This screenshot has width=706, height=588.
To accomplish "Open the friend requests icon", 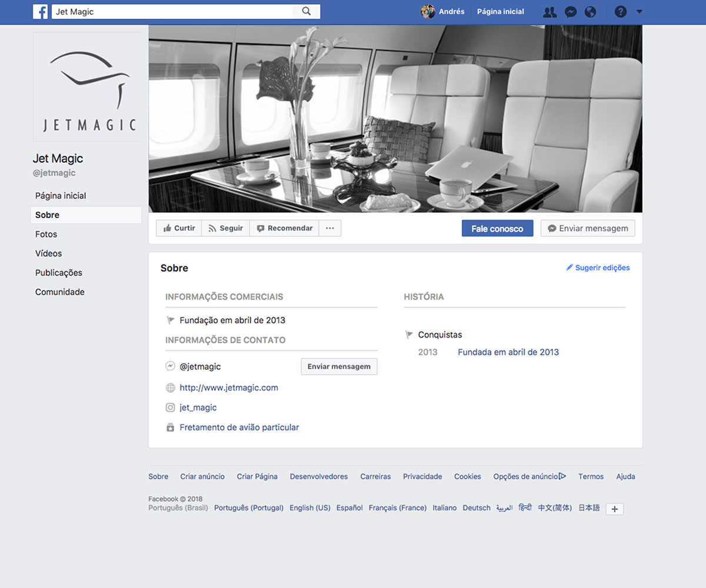I will [x=550, y=12].
